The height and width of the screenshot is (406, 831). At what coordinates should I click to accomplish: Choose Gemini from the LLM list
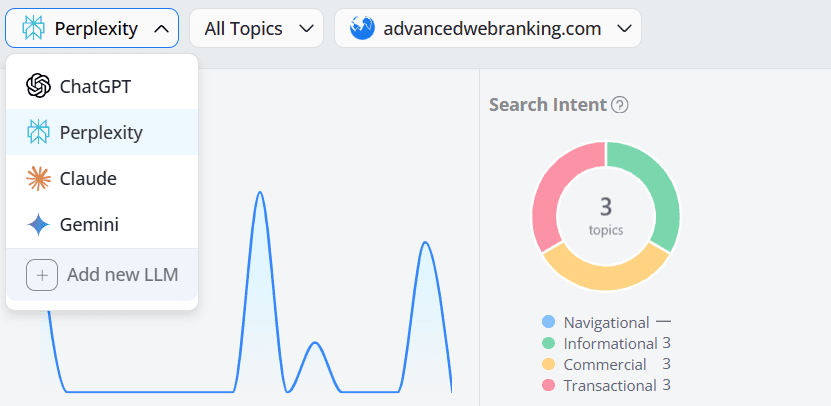click(102, 225)
